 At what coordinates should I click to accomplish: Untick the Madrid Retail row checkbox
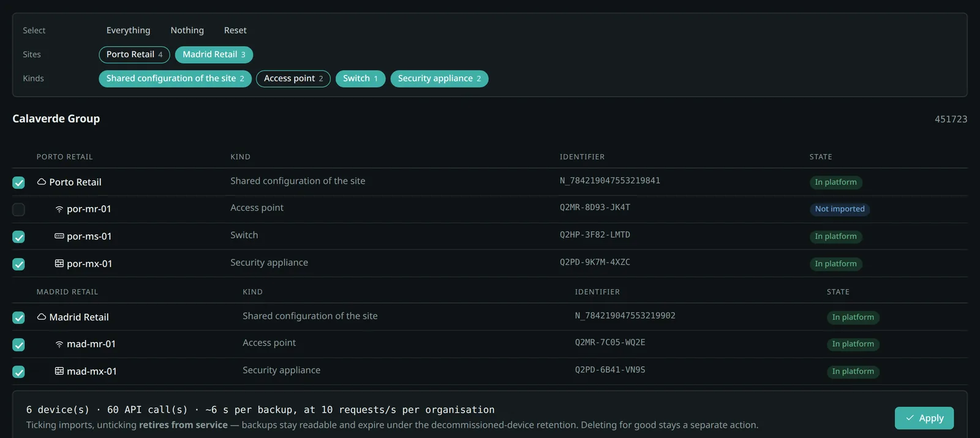[19, 317]
